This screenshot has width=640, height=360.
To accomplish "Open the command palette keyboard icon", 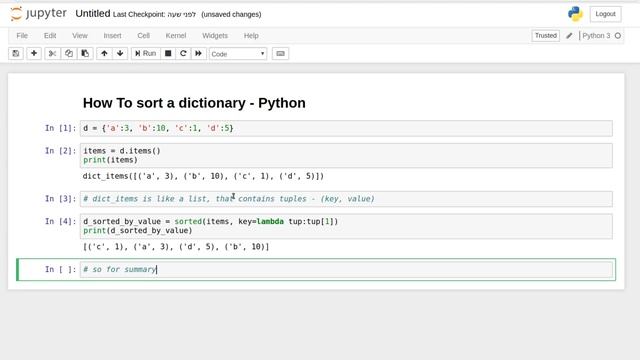I will 280,53.
